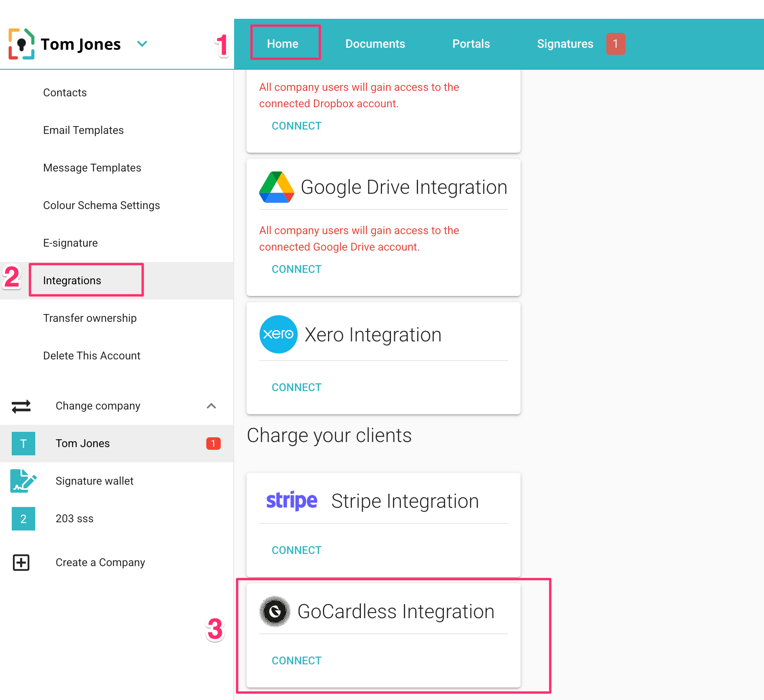Screen dimensions: 764x700
Task: Click the Xero integration logo
Action: [278, 334]
